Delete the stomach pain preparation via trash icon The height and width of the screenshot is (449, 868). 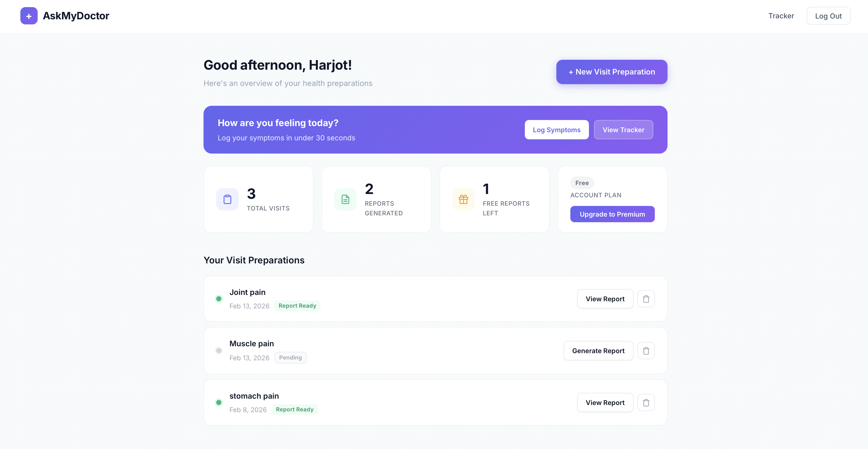646,402
